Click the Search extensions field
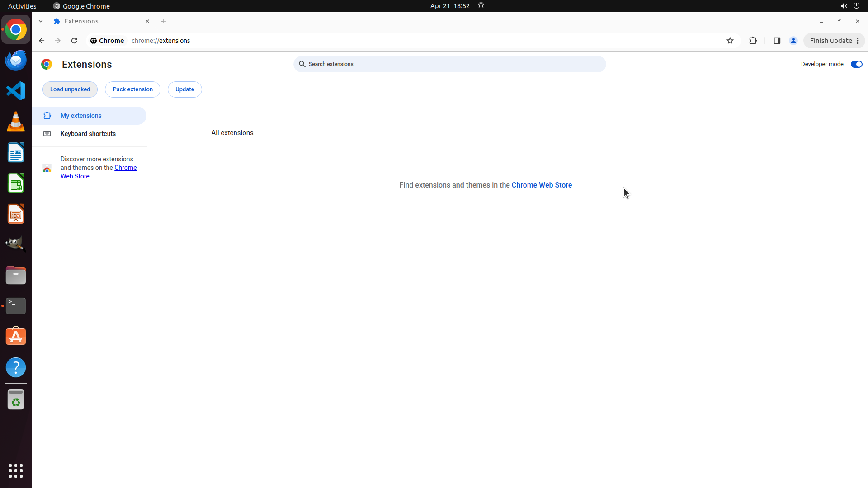The image size is (868, 488). pos(449,64)
